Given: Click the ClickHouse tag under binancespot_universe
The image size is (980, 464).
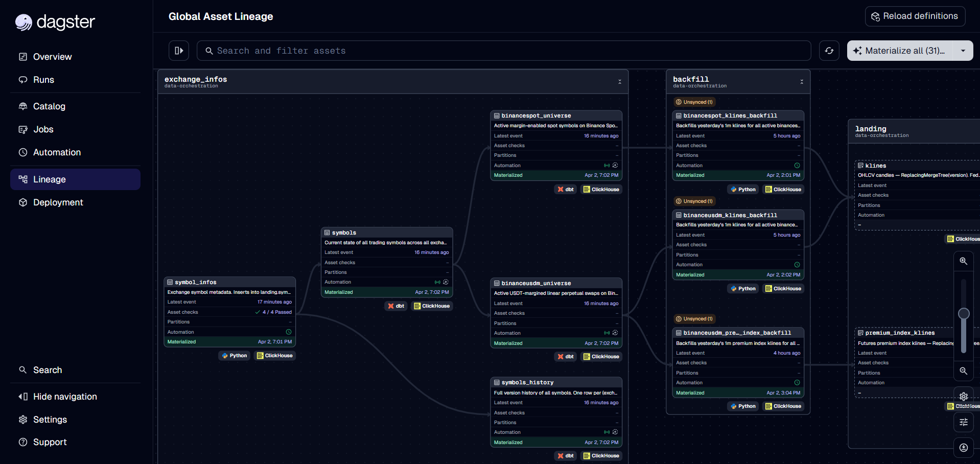Looking at the screenshot, I should coord(601,190).
